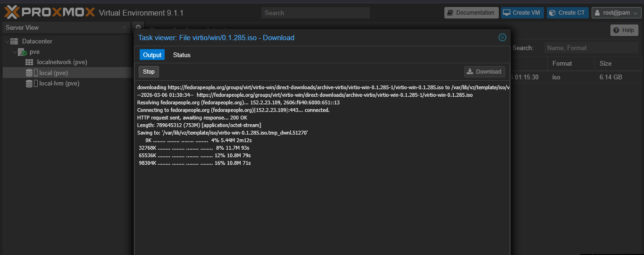Select localnetwork (pve) in the tree
The width and height of the screenshot is (644, 255).
tap(62, 62)
